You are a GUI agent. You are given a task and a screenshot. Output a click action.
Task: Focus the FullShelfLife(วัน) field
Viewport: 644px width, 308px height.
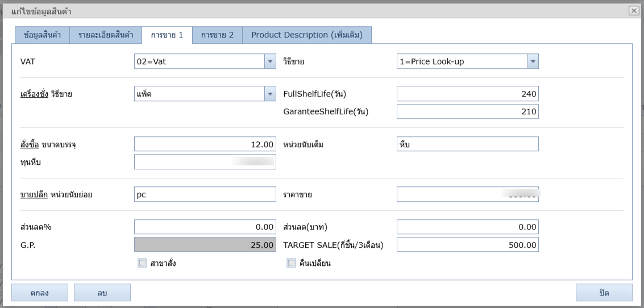[x=467, y=94]
